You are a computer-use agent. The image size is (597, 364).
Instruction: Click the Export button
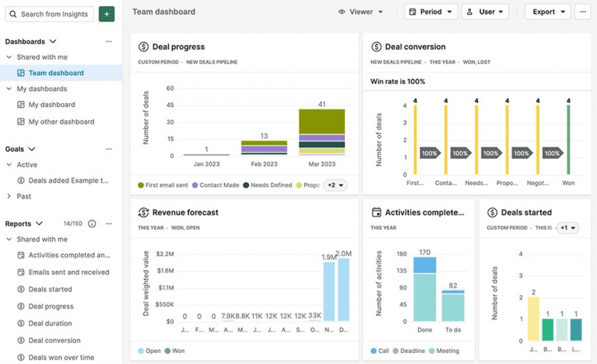pyautogui.click(x=547, y=11)
